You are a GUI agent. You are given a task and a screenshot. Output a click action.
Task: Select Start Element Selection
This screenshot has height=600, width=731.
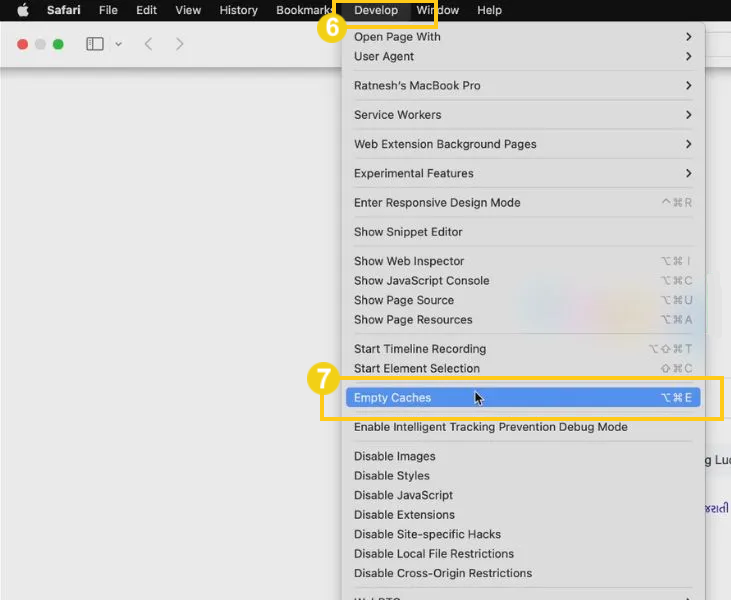tap(523, 369)
